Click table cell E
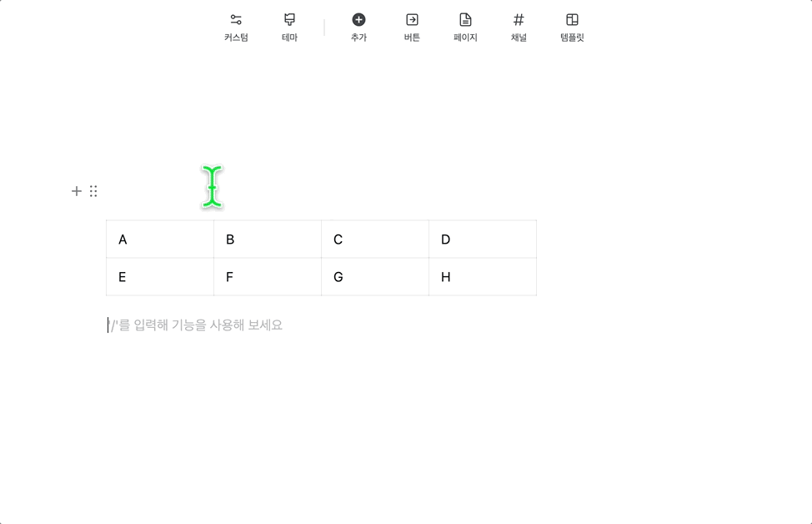This screenshot has height=524, width=812. 159,277
